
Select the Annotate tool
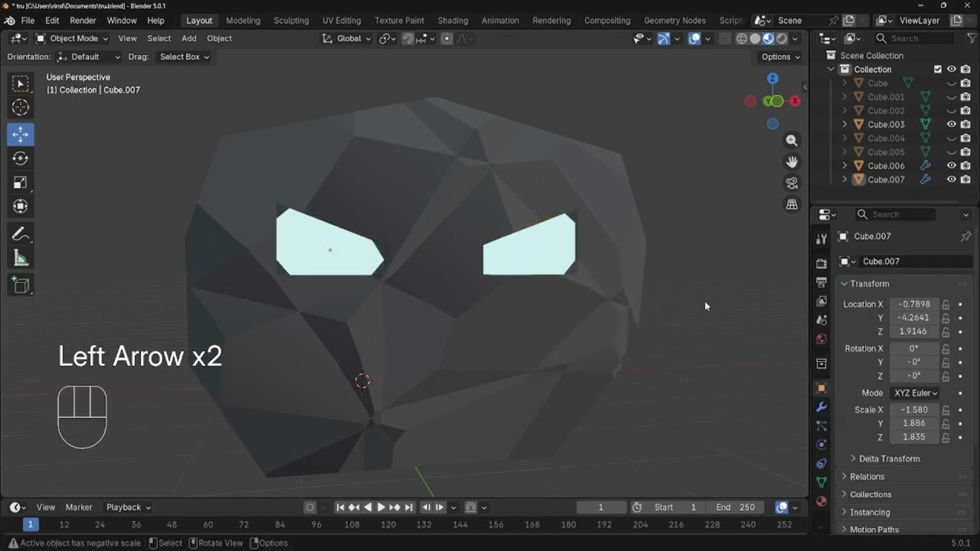[x=21, y=234]
